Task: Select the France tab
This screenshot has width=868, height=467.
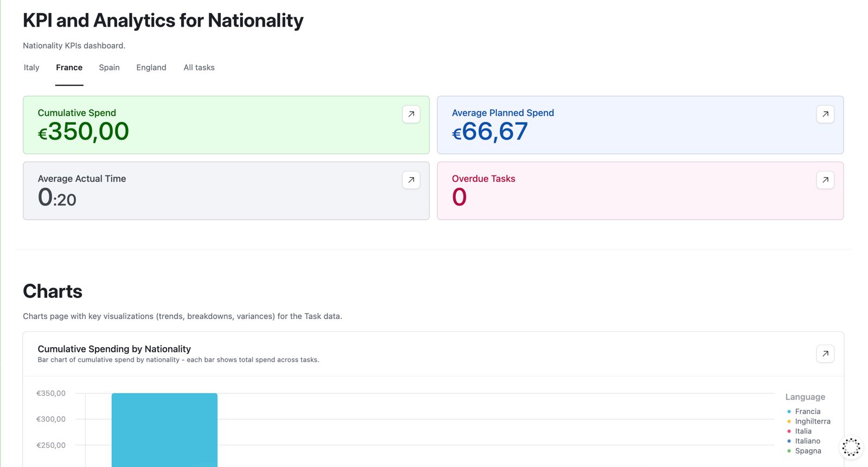Action: 69,68
